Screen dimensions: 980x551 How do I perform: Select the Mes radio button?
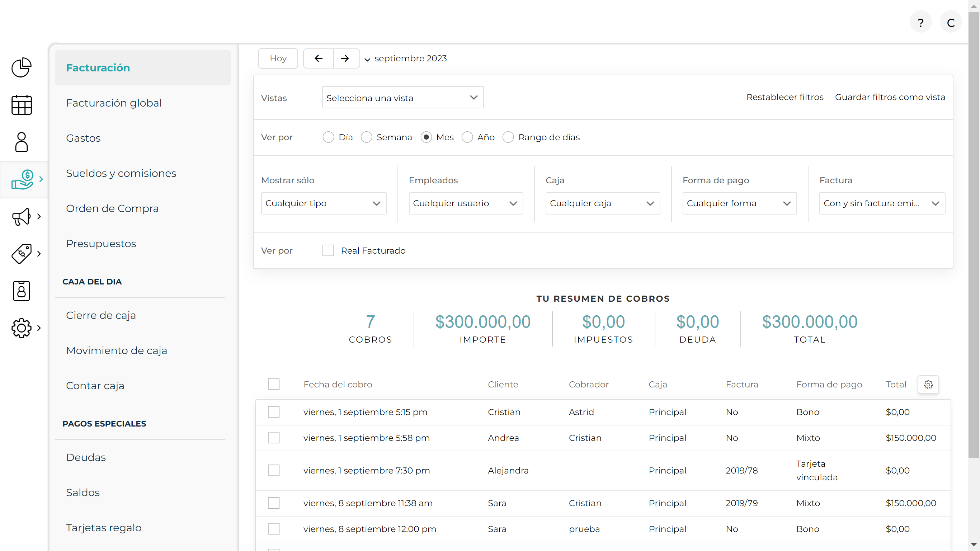[x=426, y=137]
